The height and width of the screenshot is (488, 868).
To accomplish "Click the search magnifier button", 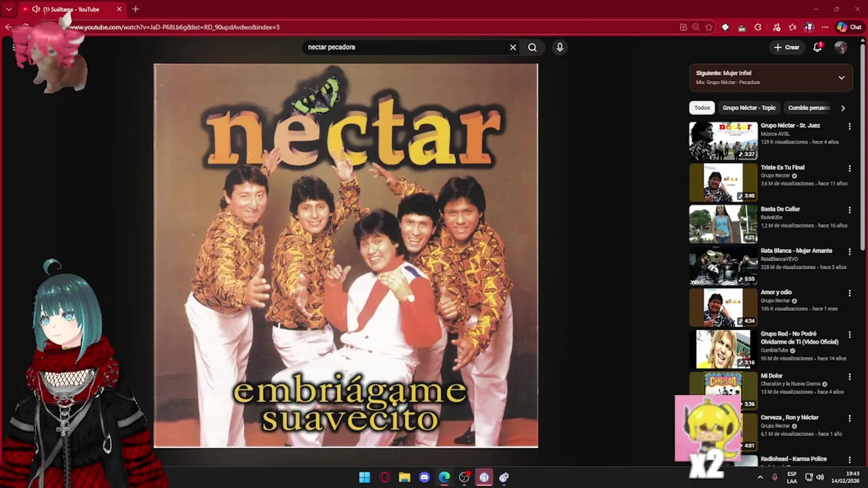I will tap(532, 47).
